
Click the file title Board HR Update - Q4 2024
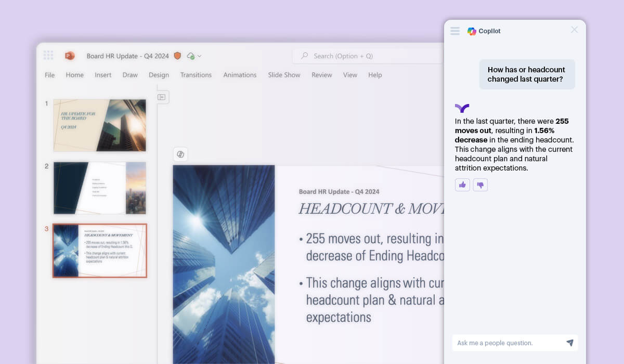(128, 56)
